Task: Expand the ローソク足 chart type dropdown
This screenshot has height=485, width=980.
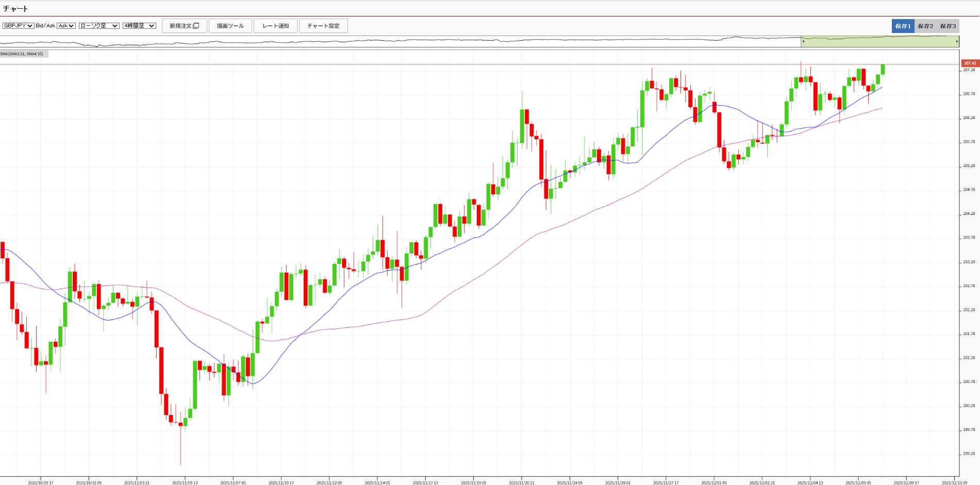Action: pos(99,26)
